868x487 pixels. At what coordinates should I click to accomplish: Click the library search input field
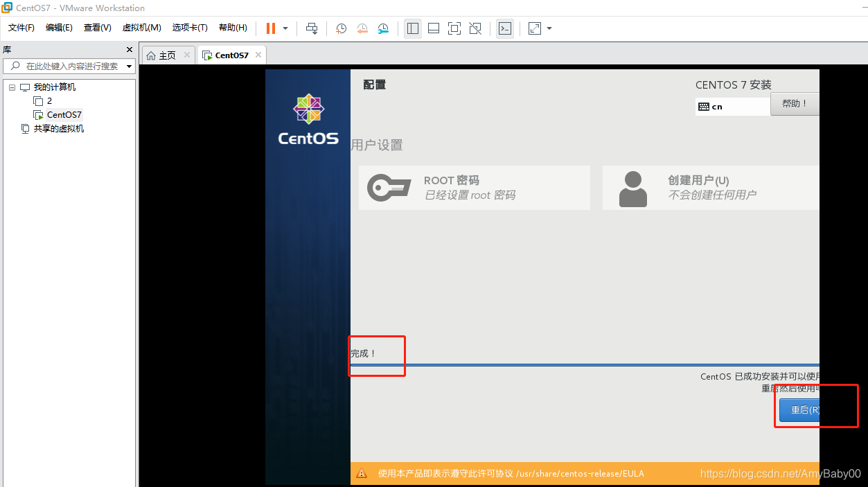coord(69,67)
